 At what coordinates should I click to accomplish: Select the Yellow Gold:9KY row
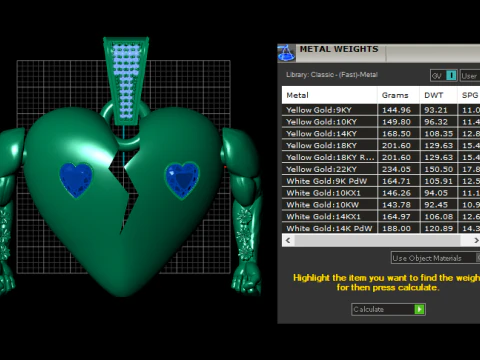tap(381, 110)
